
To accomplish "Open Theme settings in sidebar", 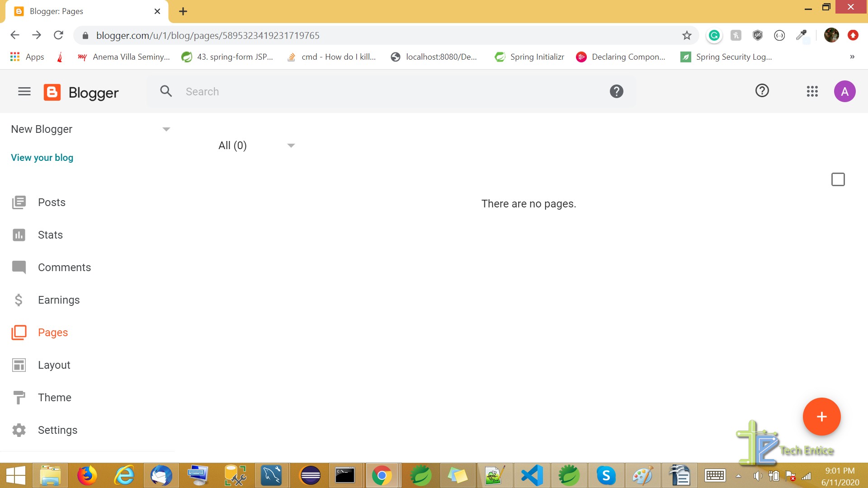I will [x=54, y=397].
